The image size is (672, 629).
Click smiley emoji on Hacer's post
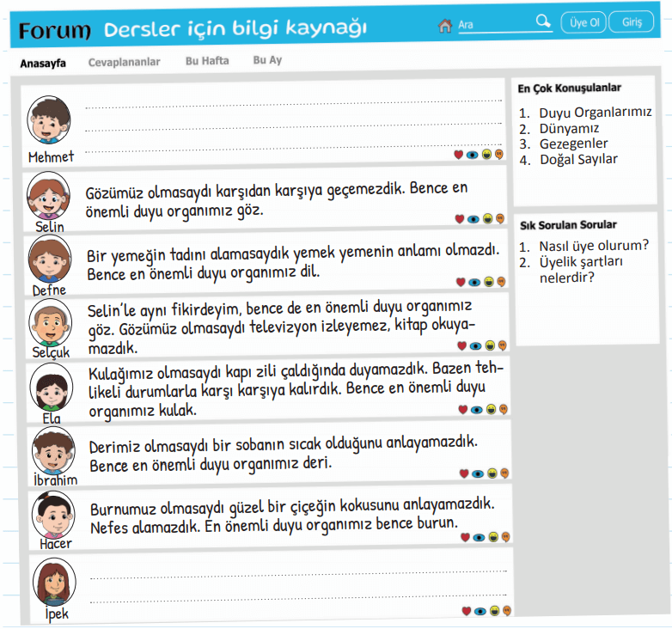coord(493,537)
